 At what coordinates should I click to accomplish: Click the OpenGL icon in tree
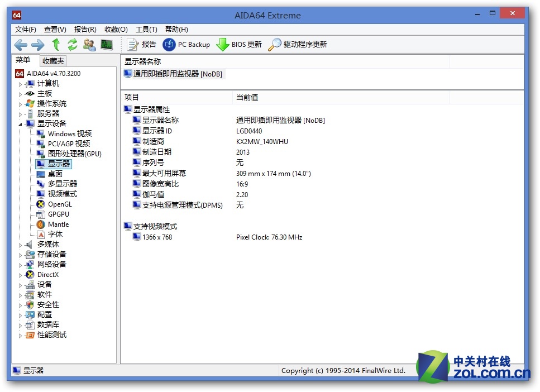coord(41,204)
